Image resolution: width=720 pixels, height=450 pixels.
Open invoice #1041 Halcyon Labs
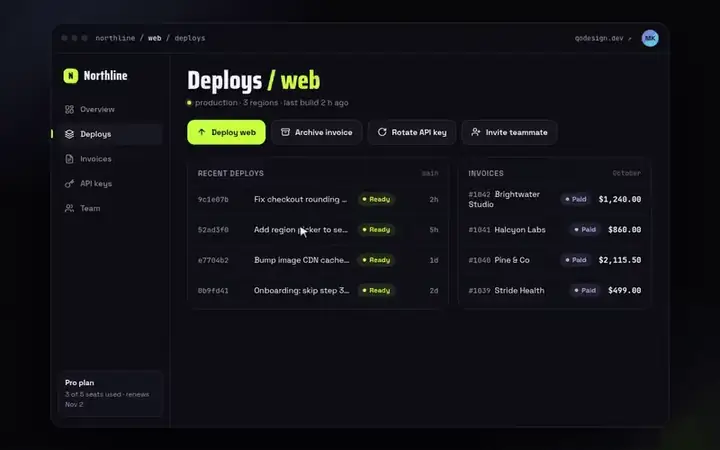point(555,230)
